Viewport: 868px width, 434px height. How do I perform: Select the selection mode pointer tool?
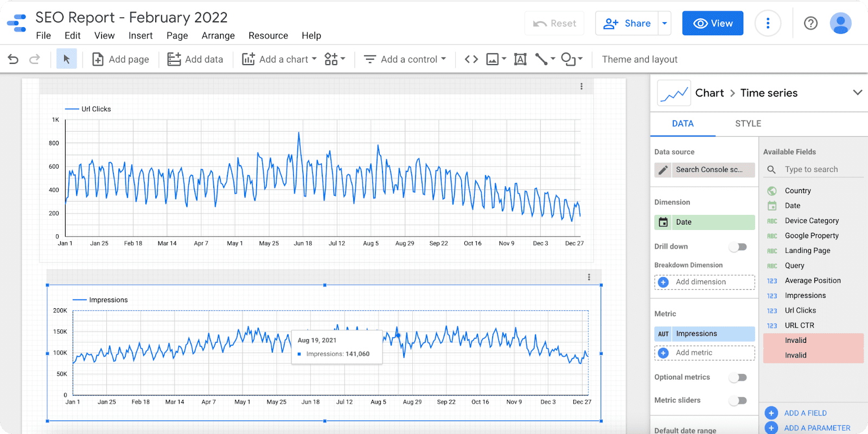pos(66,59)
